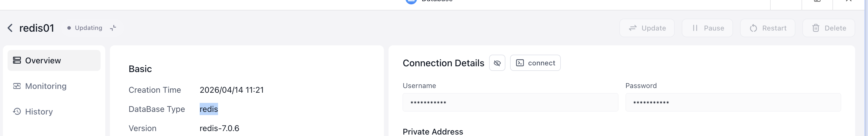Click the highlighted redis database type text

pyautogui.click(x=209, y=109)
